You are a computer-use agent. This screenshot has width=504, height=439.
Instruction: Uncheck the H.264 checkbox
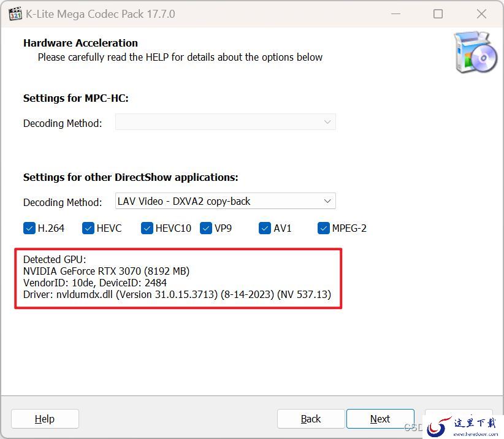coord(29,228)
